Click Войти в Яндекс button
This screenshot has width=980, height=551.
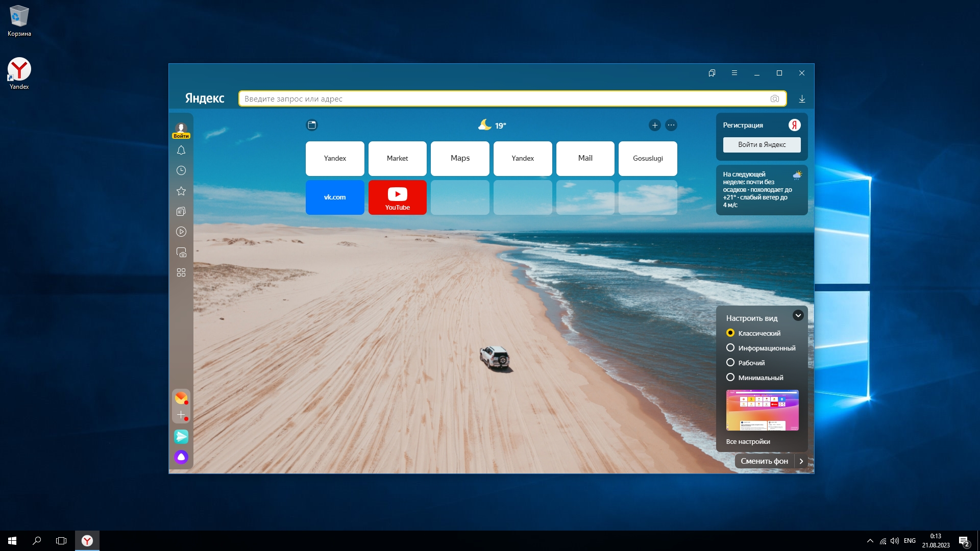click(762, 145)
